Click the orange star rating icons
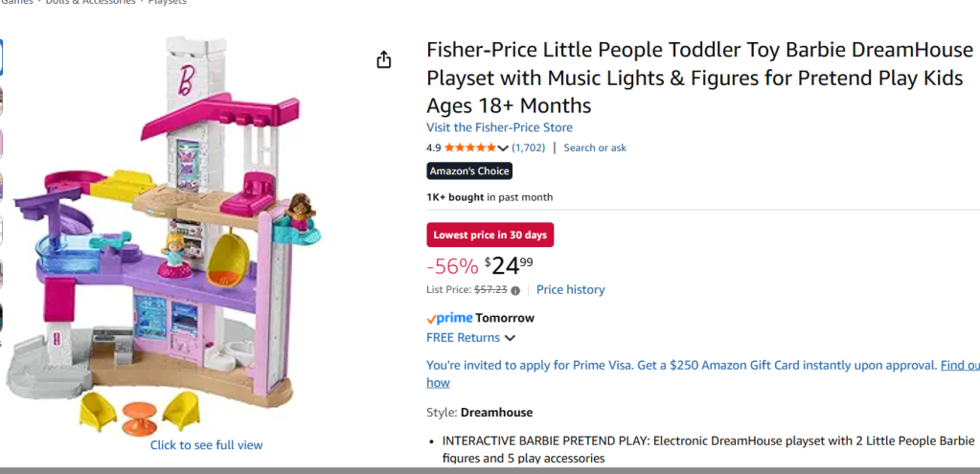 coord(470,148)
